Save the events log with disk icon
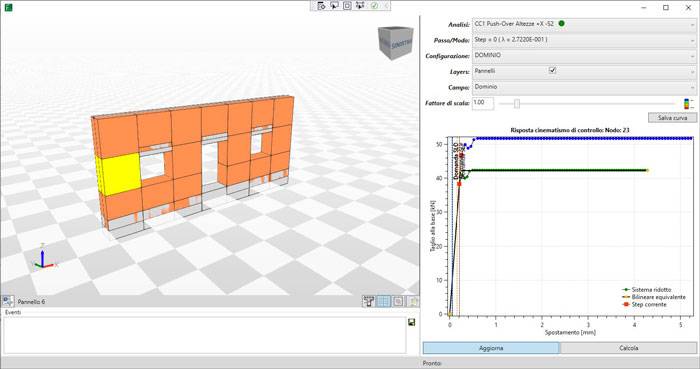 tap(412, 322)
